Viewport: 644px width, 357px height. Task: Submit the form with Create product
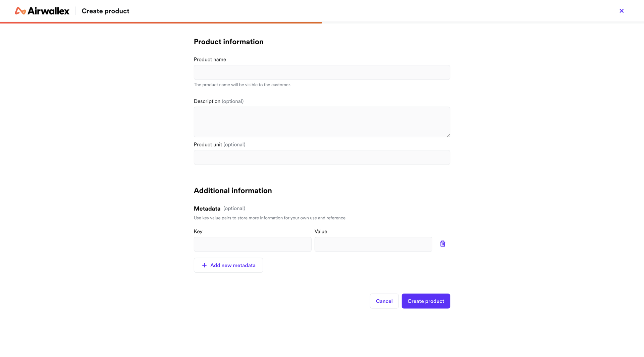(426, 301)
